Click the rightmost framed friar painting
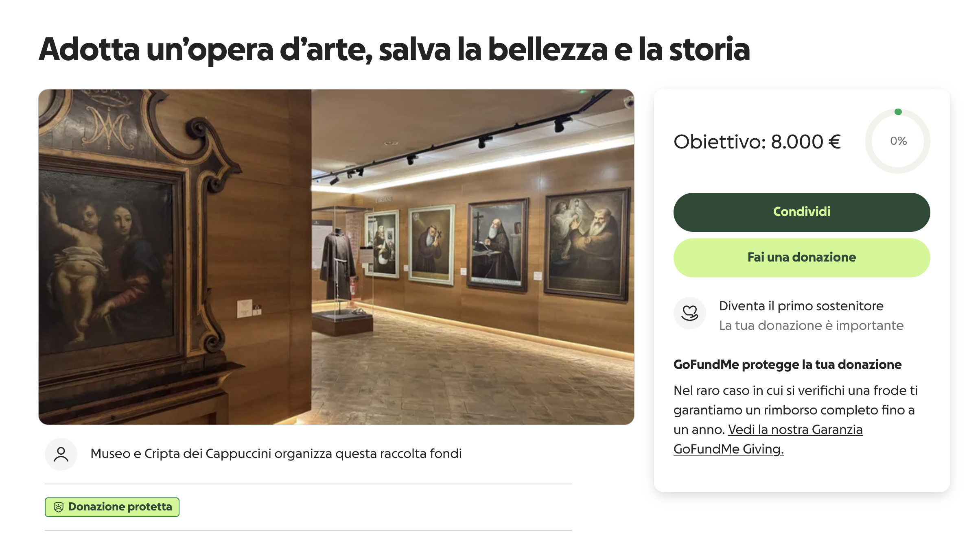980x545 pixels. [x=586, y=246]
